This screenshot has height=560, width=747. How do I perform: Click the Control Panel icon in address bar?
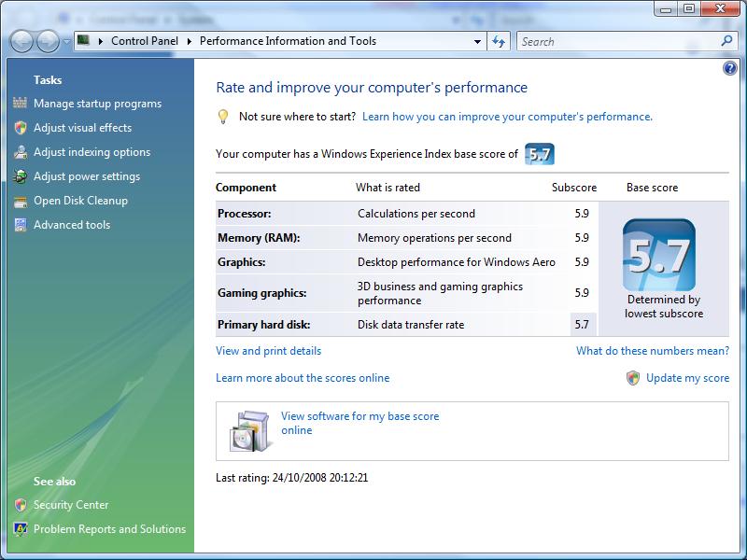(x=83, y=40)
